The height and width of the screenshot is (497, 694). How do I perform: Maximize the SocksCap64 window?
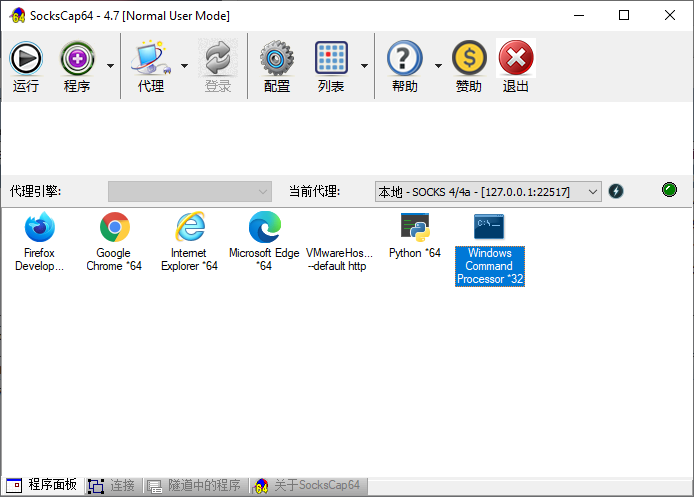(x=624, y=15)
